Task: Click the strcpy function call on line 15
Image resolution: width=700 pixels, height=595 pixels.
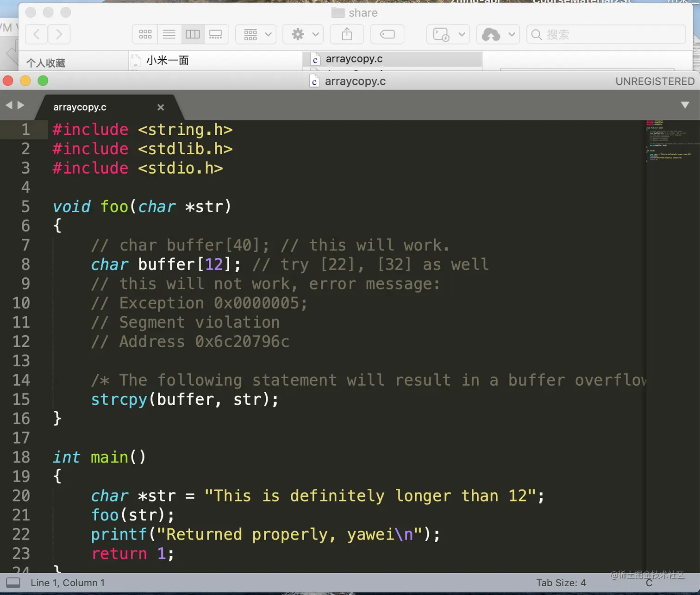Action: [x=185, y=399]
